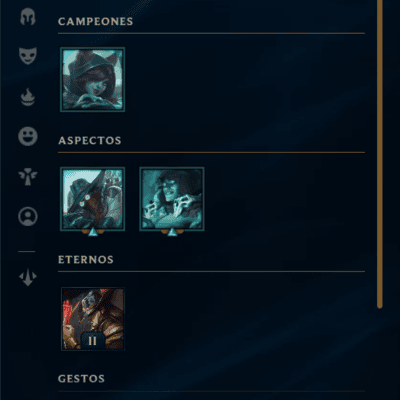Open the Summoner Icons profile filter
Screen dimensions: 400x400
coord(28,217)
